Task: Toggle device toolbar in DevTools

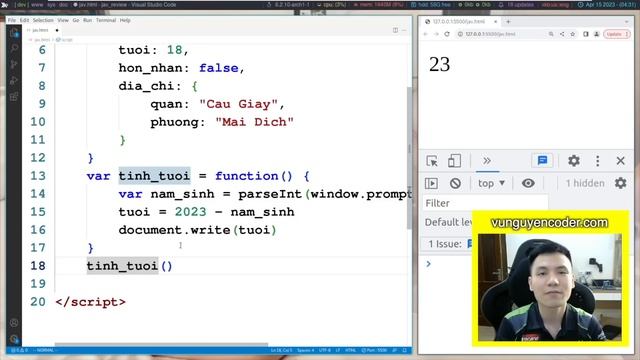Action: click(x=454, y=161)
